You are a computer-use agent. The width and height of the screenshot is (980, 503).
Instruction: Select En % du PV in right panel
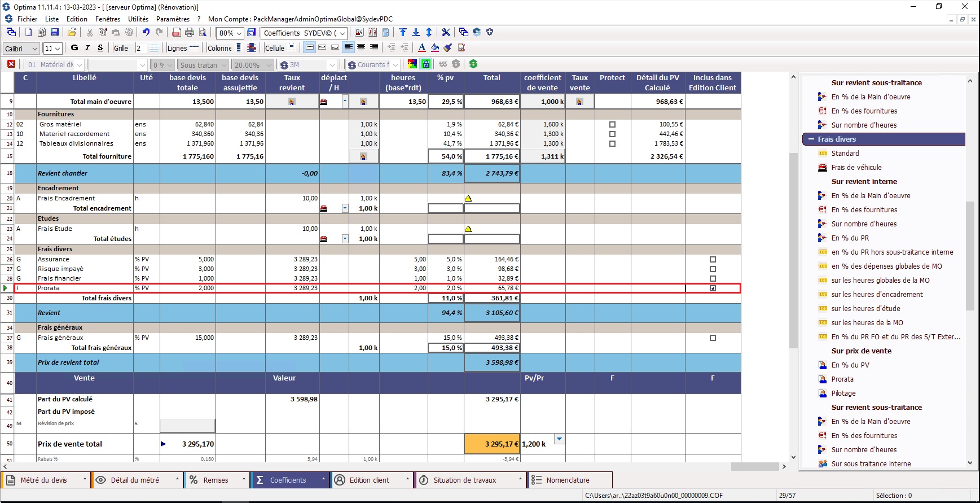[850, 365]
